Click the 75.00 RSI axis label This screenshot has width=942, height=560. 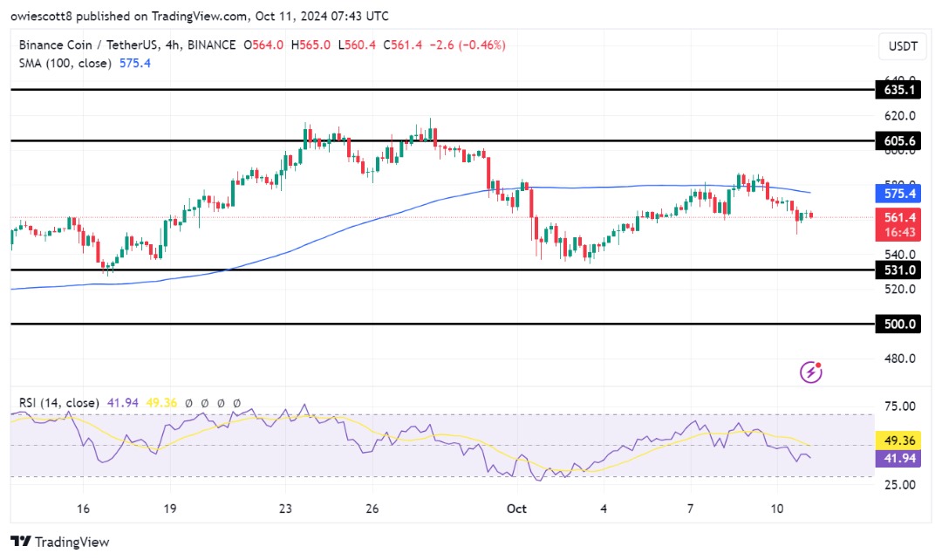tap(899, 406)
